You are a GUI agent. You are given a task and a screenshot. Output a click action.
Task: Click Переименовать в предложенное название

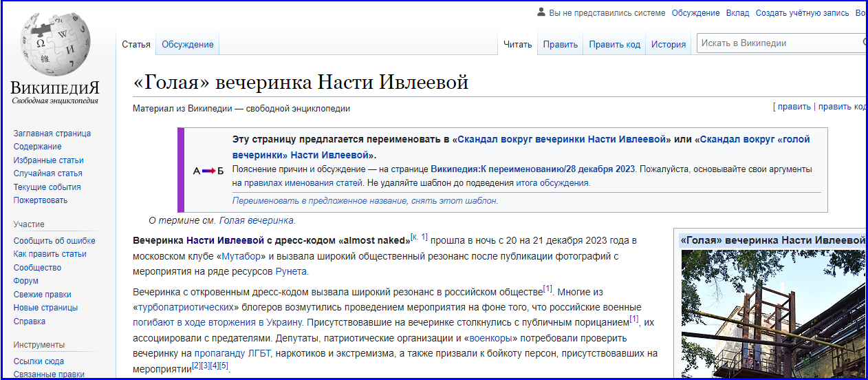coord(319,201)
